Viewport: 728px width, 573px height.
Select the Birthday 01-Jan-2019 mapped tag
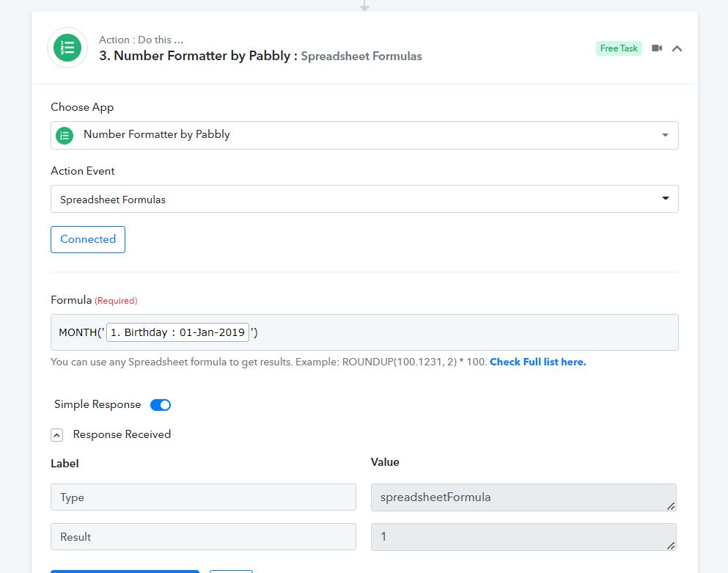click(178, 332)
